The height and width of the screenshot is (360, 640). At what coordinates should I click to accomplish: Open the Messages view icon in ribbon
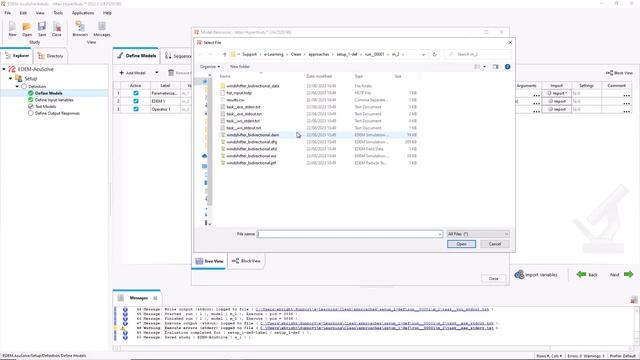click(x=102, y=27)
